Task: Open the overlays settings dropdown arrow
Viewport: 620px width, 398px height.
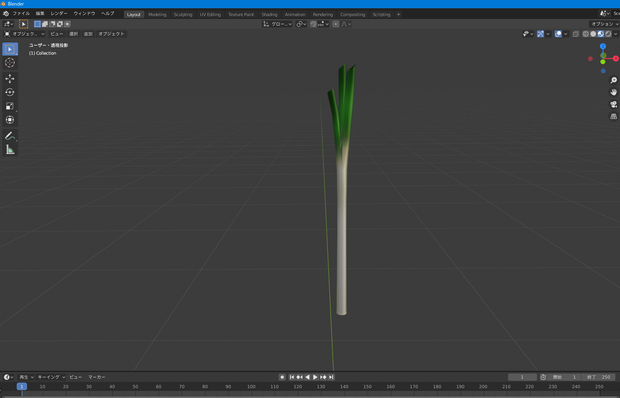Action: (x=565, y=34)
